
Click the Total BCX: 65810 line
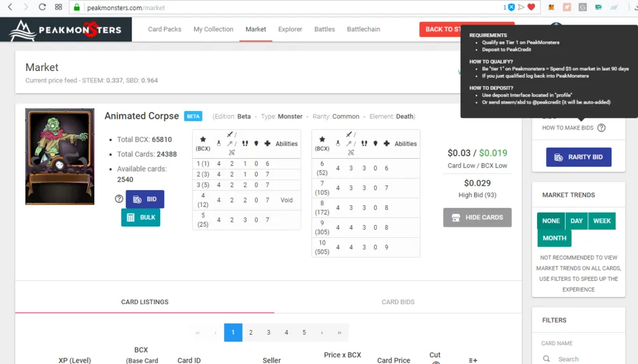pos(144,139)
